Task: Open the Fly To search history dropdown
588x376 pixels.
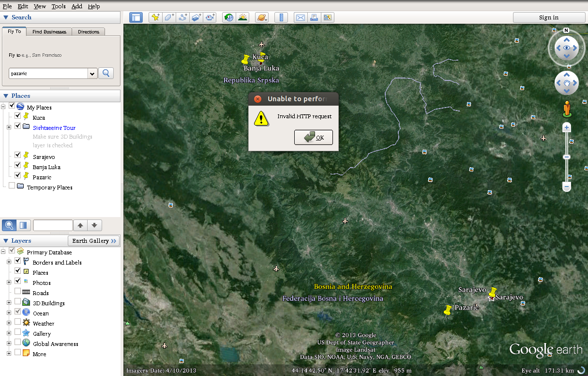Action: click(x=92, y=74)
